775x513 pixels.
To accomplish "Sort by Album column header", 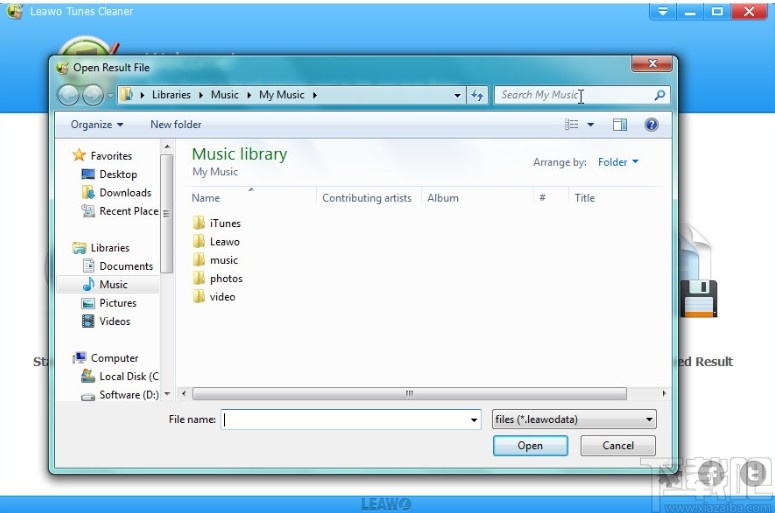I will 443,198.
